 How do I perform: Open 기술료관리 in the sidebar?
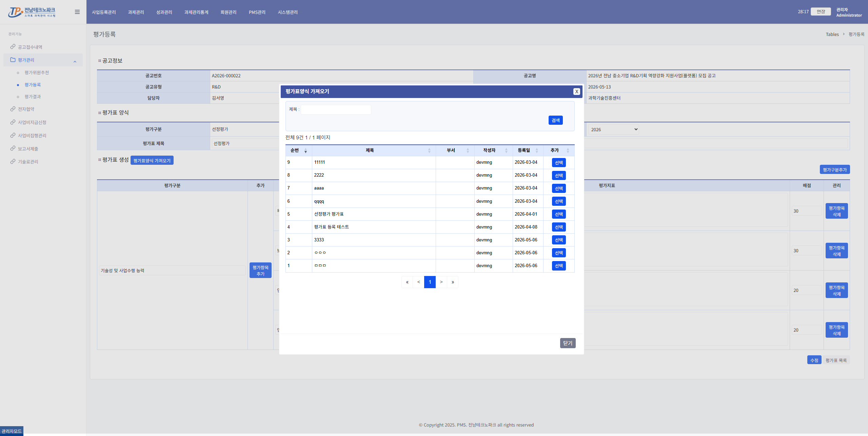[x=28, y=162]
